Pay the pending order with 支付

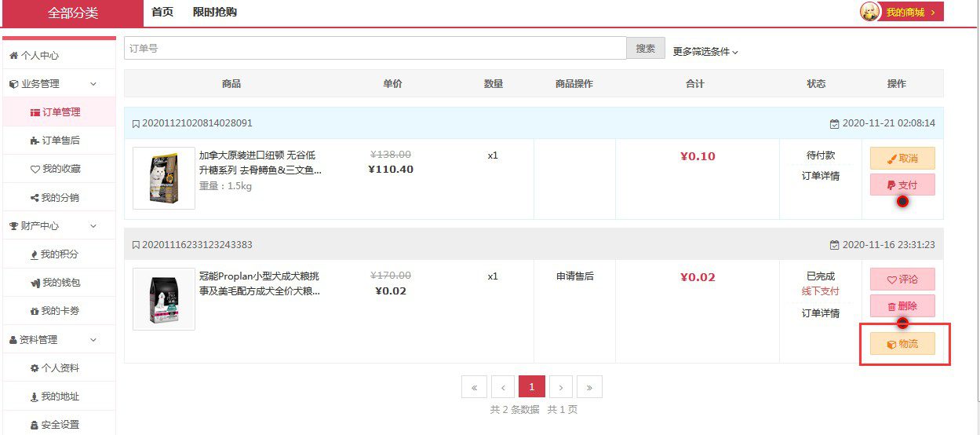coord(902,185)
